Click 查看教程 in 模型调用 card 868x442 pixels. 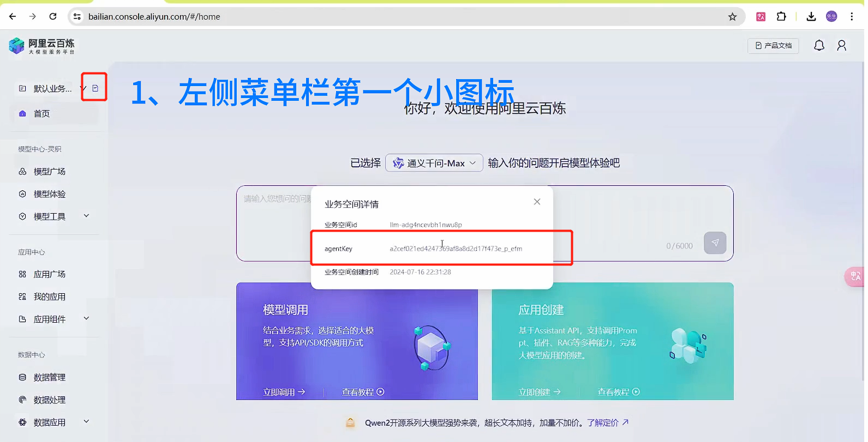coord(363,392)
